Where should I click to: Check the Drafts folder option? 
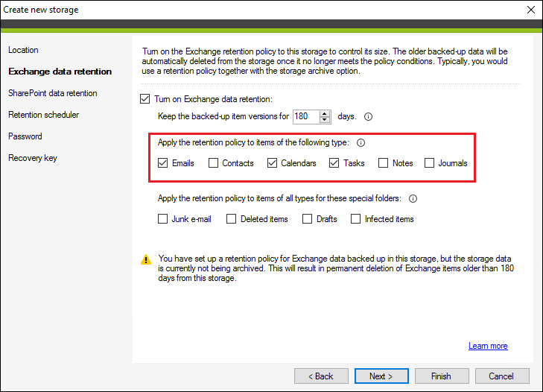(x=307, y=219)
